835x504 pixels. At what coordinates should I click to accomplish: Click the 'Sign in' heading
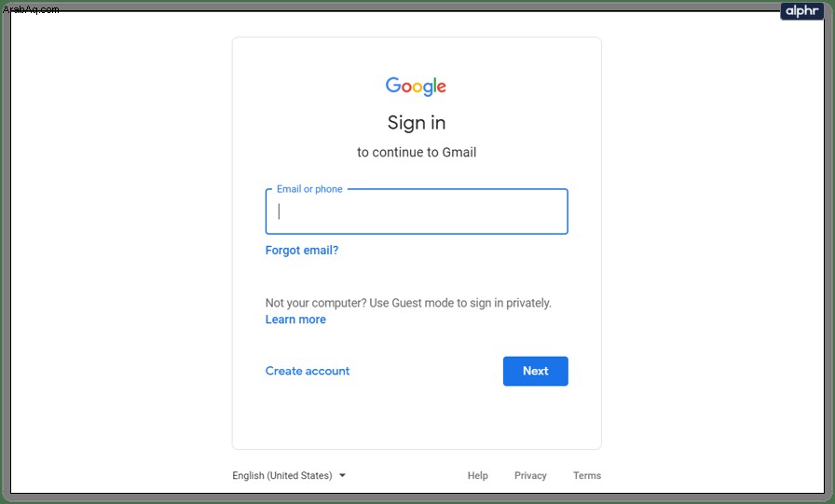tap(417, 123)
